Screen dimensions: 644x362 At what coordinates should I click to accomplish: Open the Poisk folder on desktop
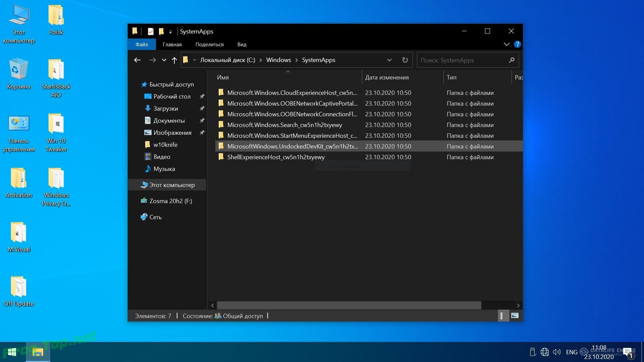point(56,20)
